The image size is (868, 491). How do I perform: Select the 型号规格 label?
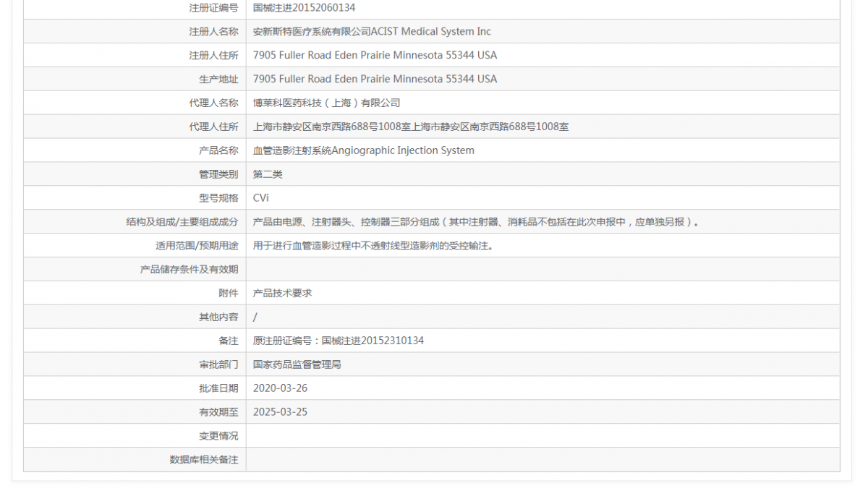[218, 198]
